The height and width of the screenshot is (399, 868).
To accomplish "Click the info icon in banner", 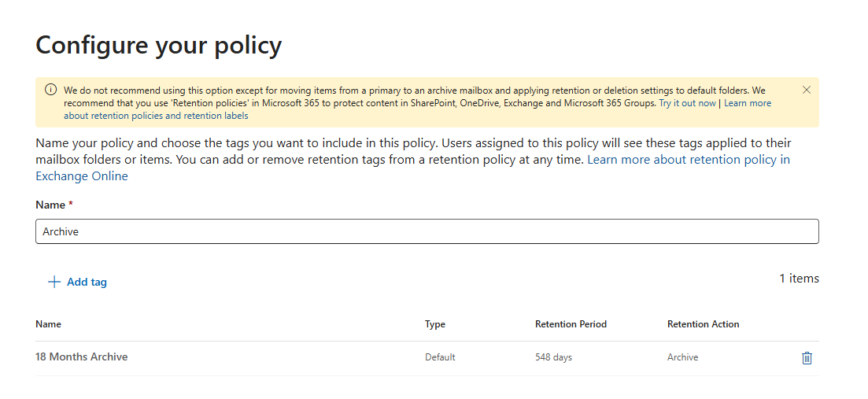I will 50,90.
